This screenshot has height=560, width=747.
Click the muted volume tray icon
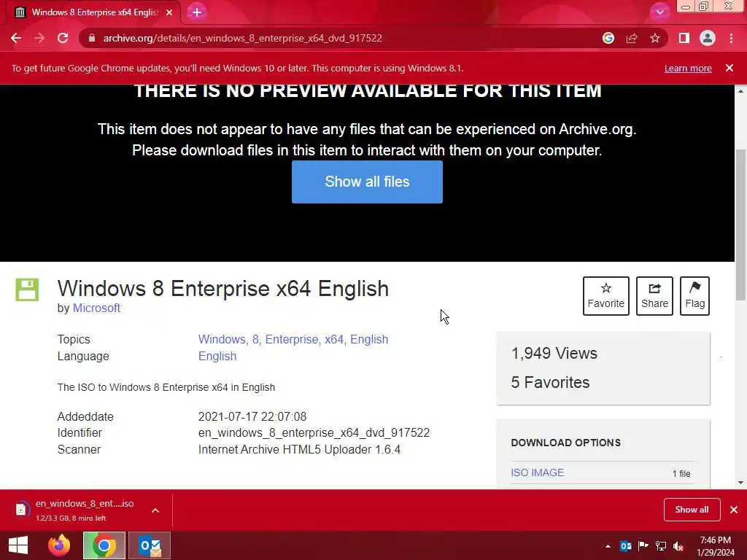click(x=678, y=545)
